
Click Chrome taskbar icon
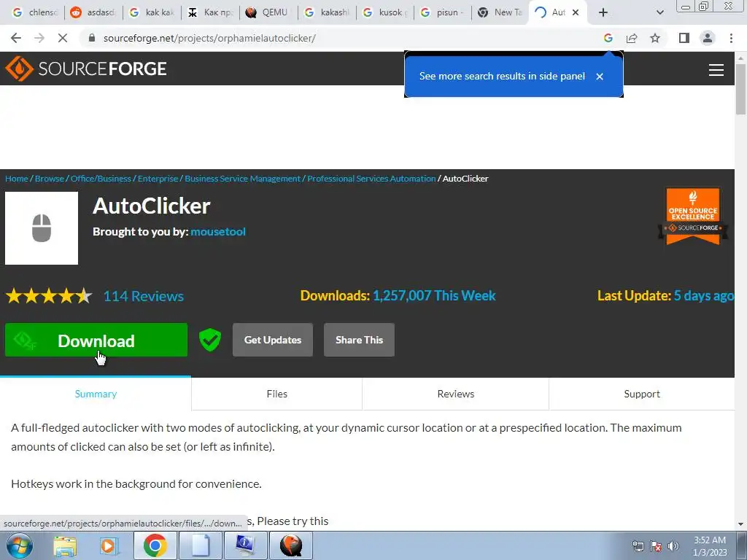pyautogui.click(x=155, y=545)
